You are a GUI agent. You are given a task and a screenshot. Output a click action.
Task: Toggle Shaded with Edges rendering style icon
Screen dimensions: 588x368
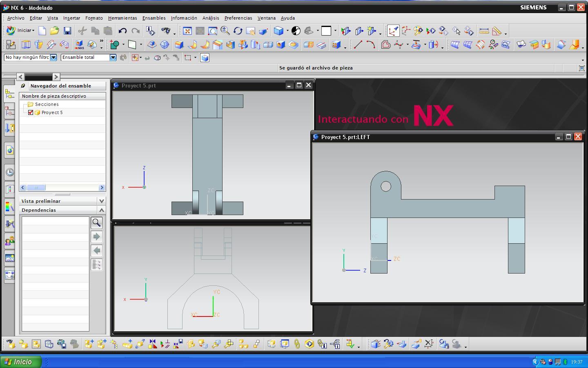click(278, 31)
